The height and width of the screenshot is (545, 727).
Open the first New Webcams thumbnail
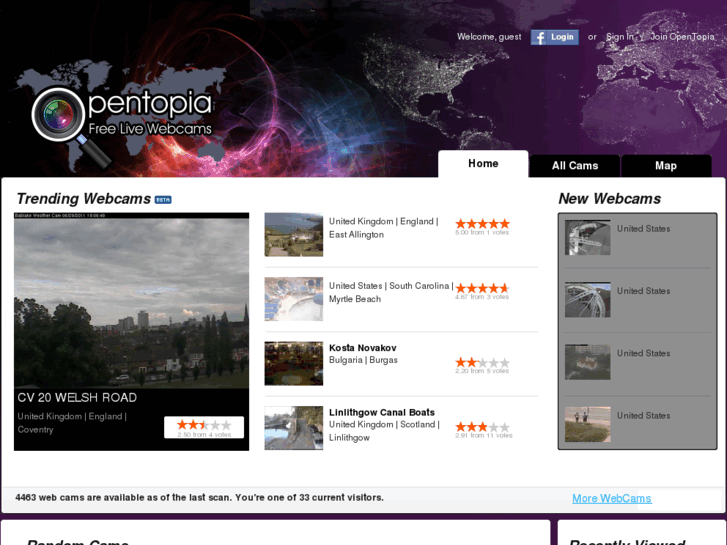point(587,237)
